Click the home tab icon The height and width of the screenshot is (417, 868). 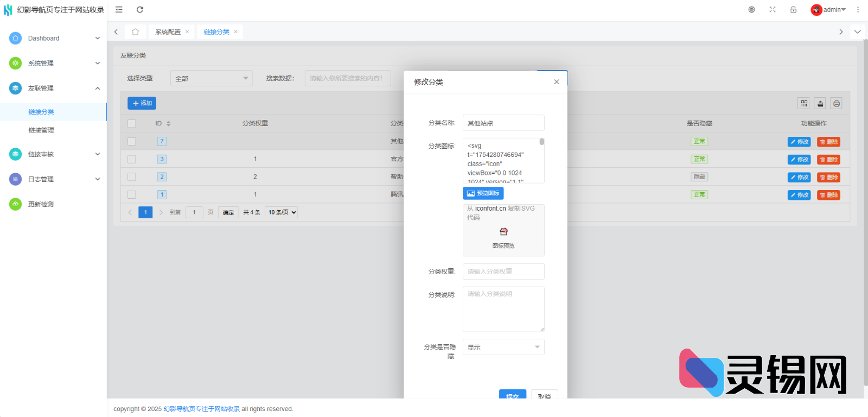135,32
